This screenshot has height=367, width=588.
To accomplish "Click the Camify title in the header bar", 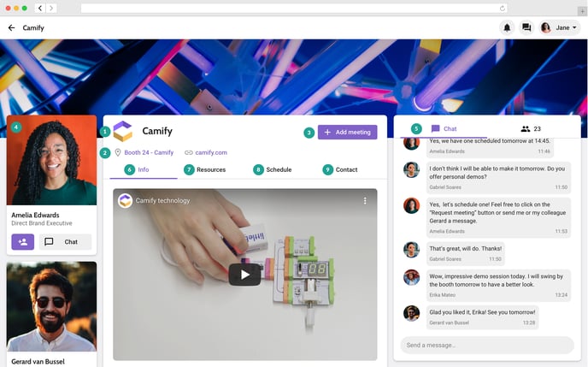I will point(33,27).
